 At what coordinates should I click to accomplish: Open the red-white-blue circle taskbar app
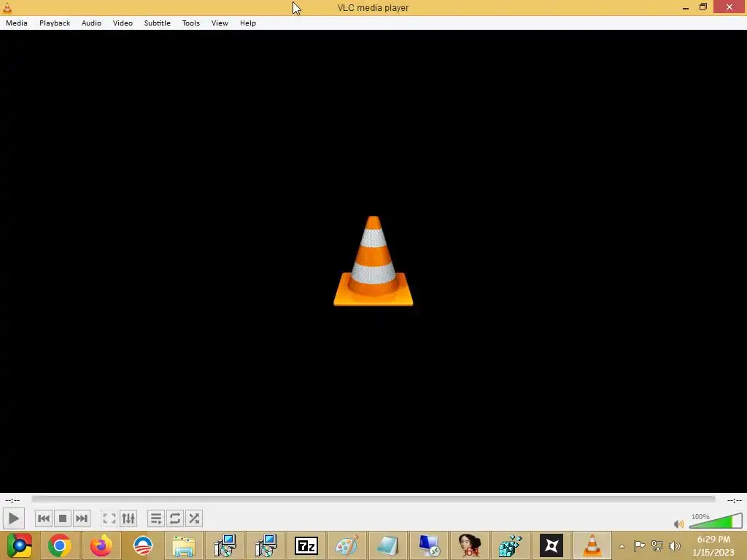142,545
